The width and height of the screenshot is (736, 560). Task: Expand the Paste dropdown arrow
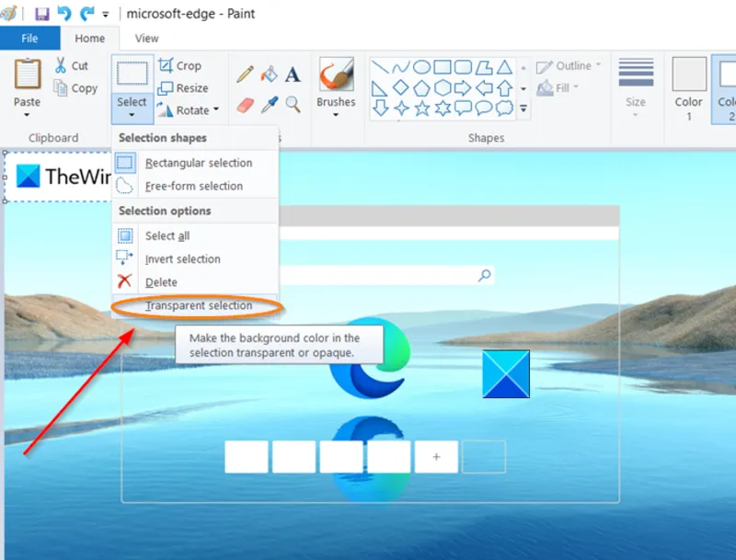[x=27, y=115]
